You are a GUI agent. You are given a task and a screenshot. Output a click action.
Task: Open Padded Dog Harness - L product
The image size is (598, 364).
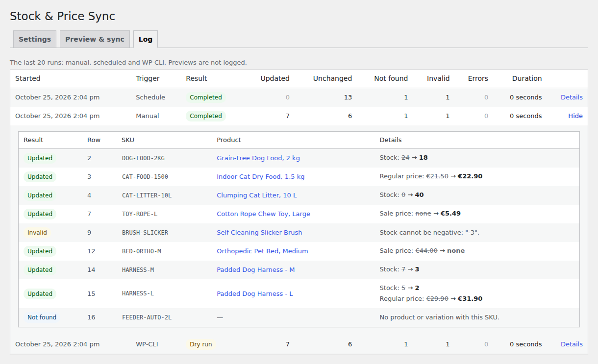click(255, 294)
